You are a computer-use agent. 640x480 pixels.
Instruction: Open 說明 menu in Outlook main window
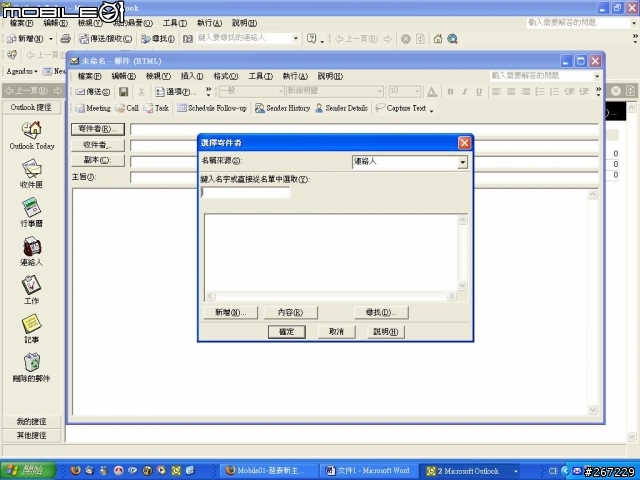244,23
